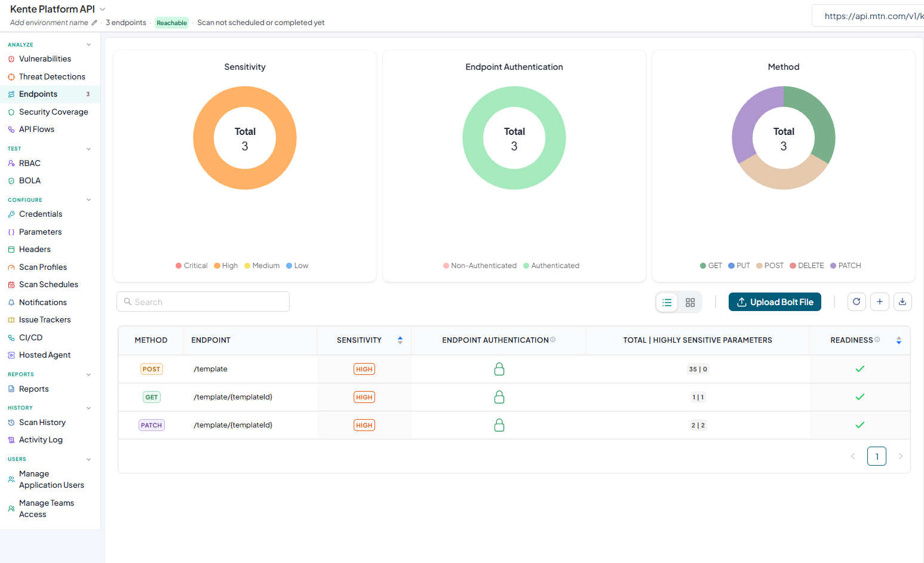Image resolution: width=924 pixels, height=563 pixels.
Task: Click the info icon beside Readiness header
Action: [877, 340]
